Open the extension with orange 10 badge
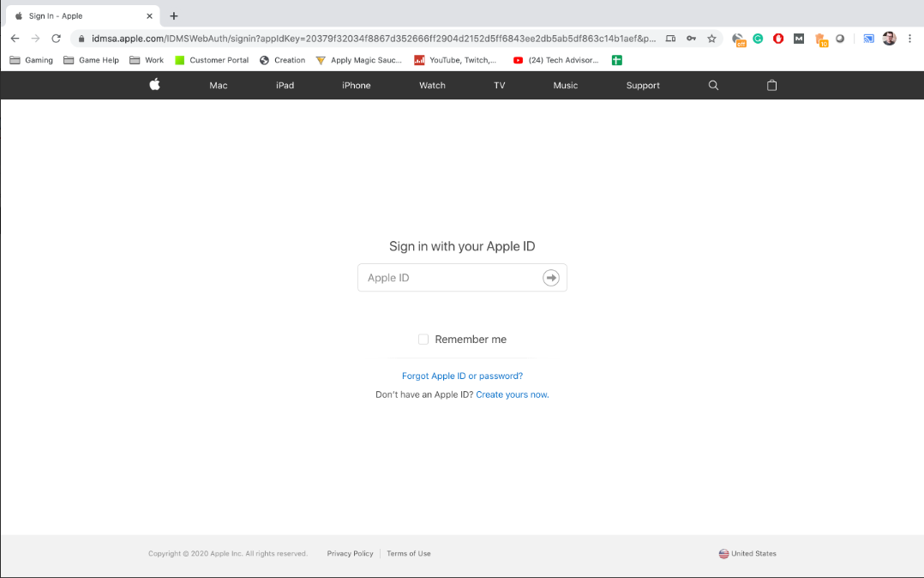The width and height of the screenshot is (924, 578). (x=820, y=39)
